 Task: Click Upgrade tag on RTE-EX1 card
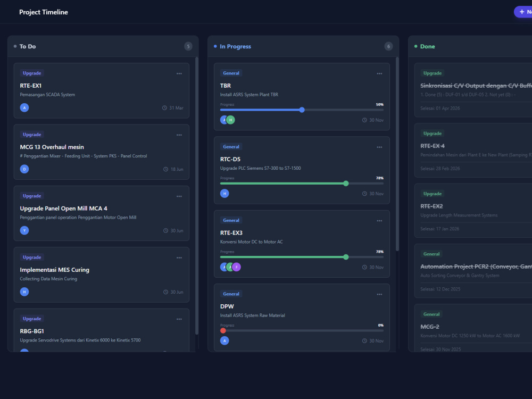[32, 73]
